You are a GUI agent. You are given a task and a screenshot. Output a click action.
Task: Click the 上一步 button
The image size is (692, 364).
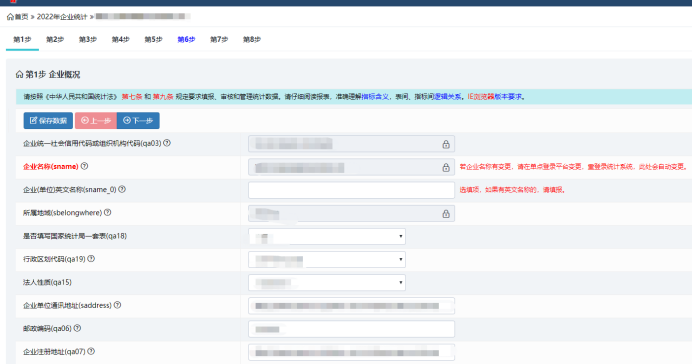pyautogui.click(x=96, y=120)
